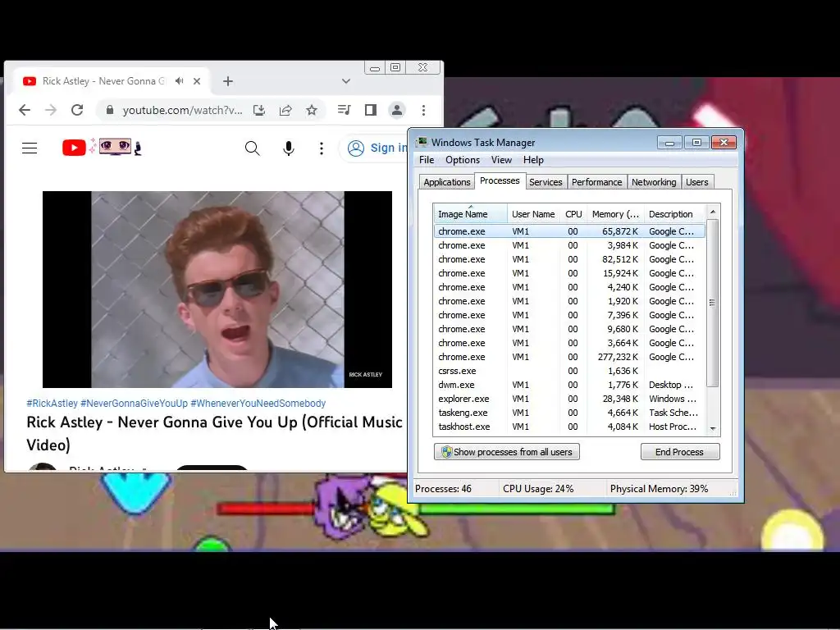This screenshot has width=840, height=630.
Task: Select the Processes tab
Action: pyautogui.click(x=500, y=180)
